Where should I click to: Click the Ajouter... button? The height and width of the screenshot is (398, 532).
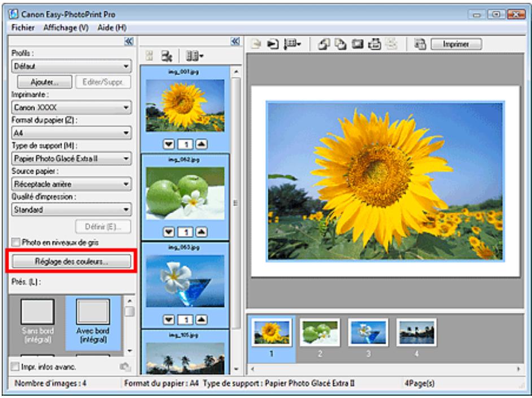click(x=45, y=82)
